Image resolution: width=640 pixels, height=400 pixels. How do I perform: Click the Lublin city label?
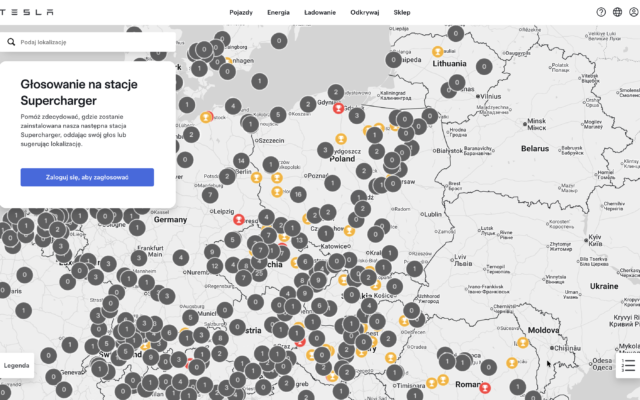click(x=433, y=214)
